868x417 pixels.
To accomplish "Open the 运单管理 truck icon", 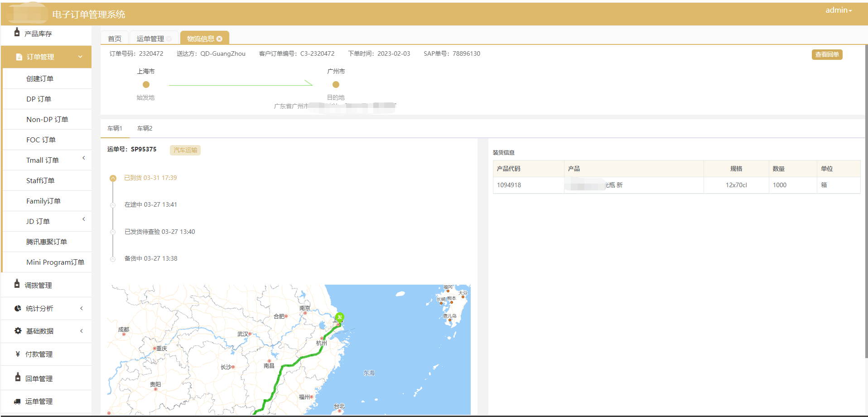I will 17,401.
